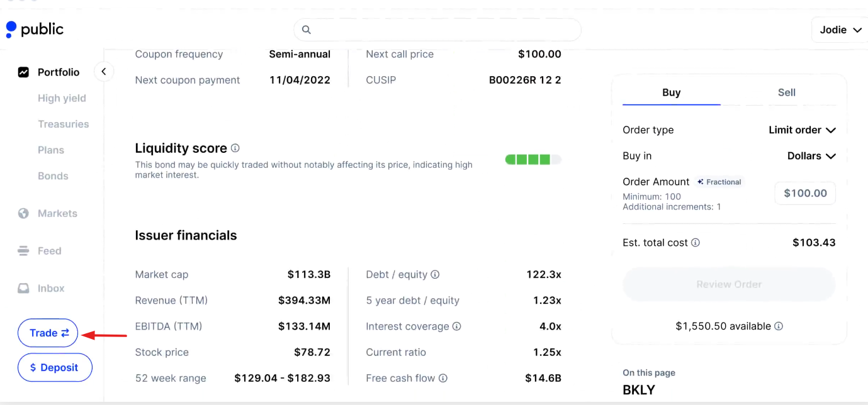Click the Public logo icon
Image resolution: width=868 pixels, height=405 pixels.
coord(11,30)
